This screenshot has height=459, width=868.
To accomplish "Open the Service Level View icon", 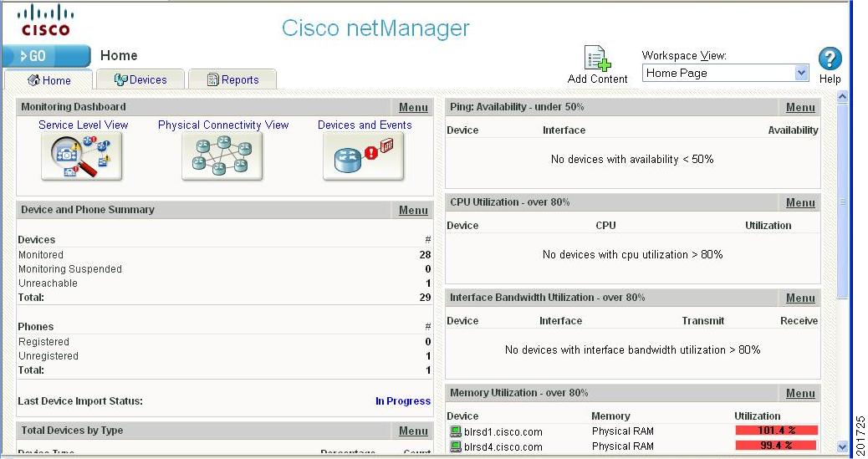I will tap(81, 156).
